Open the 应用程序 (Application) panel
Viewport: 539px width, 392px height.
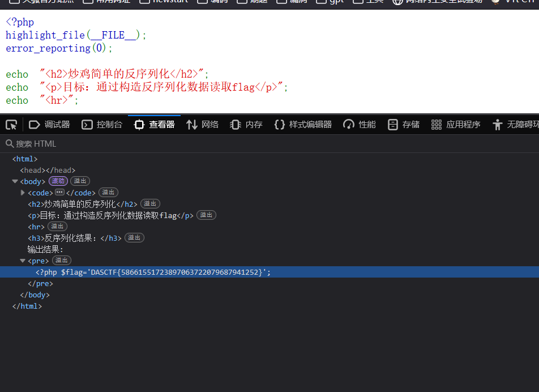(453, 124)
